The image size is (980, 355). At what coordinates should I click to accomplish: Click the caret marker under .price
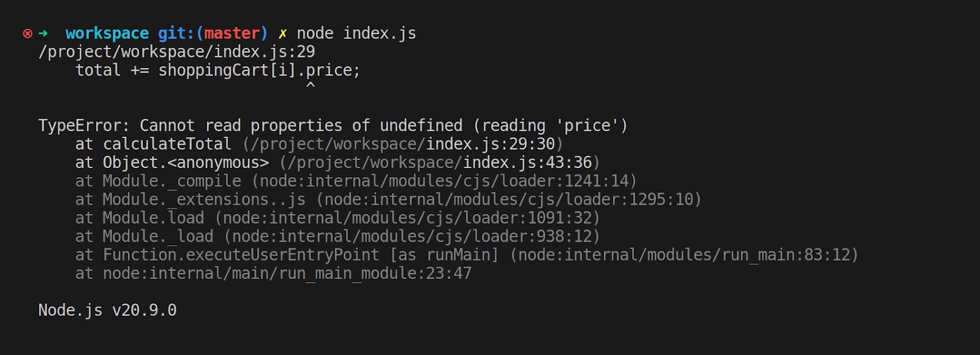[311, 86]
